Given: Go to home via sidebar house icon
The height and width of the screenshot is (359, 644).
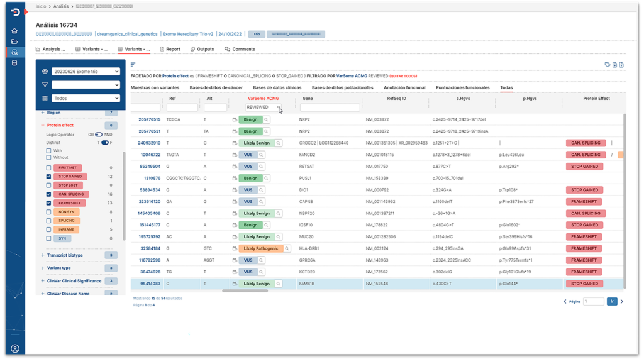Looking at the screenshot, I should (14, 31).
